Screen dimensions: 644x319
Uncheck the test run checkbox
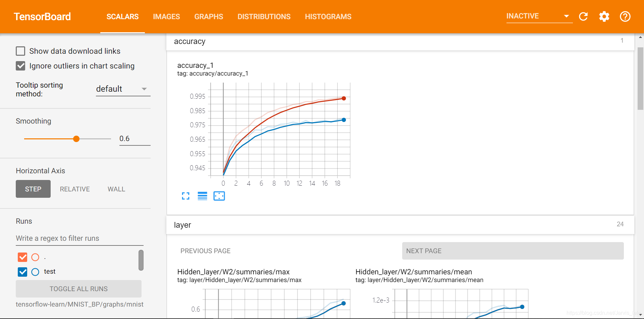[22, 272]
